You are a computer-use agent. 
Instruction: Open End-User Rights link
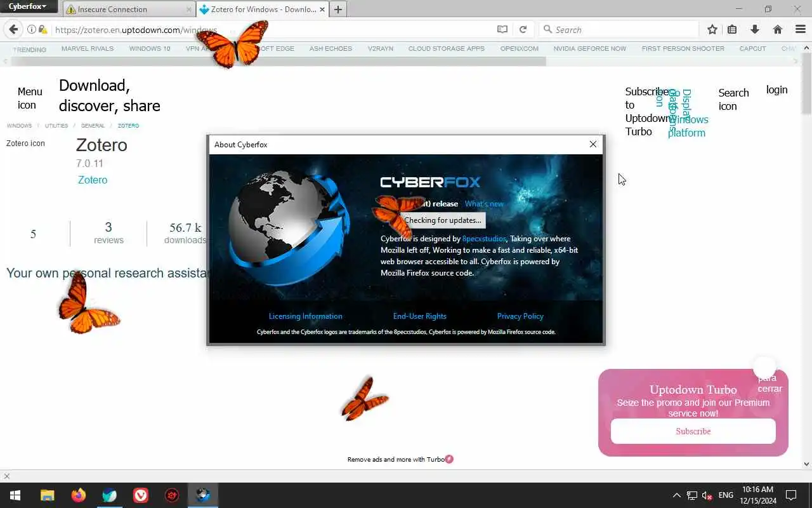pos(419,316)
